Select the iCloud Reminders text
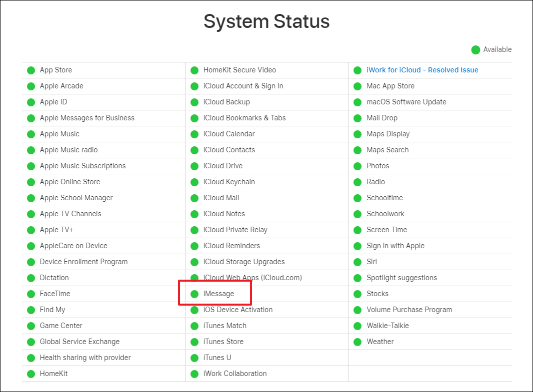Image resolution: width=533 pixels, height=392 pixels. pos(231,246)
